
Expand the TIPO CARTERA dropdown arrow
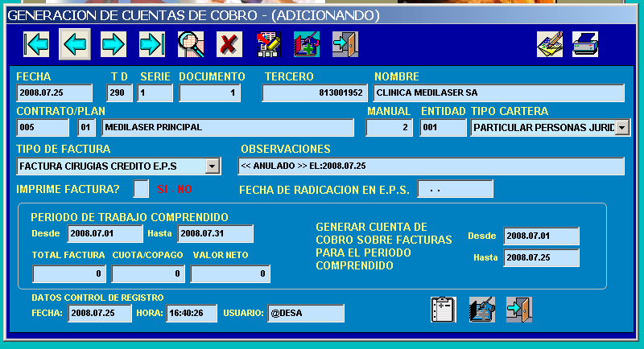click(x=622, y=128)
